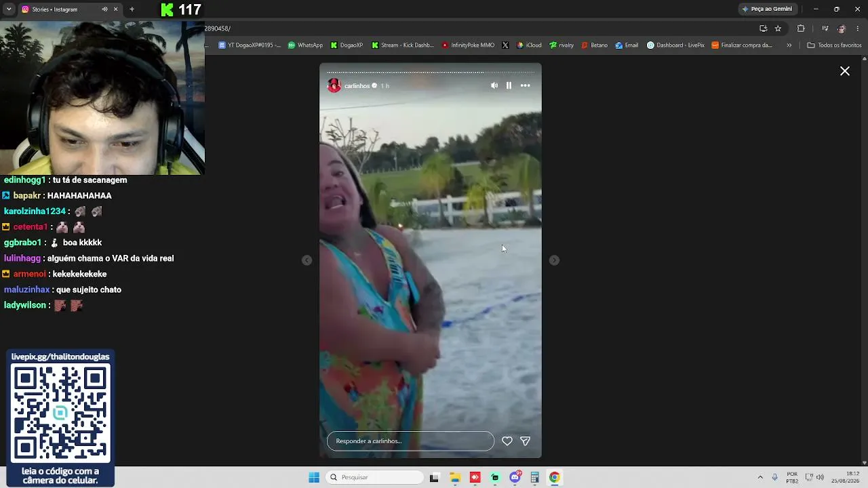Image resolution: width=868 pixels, height=488 pixels.
Task: Open the Betano bookmark
Action: [x=594, y=45]
